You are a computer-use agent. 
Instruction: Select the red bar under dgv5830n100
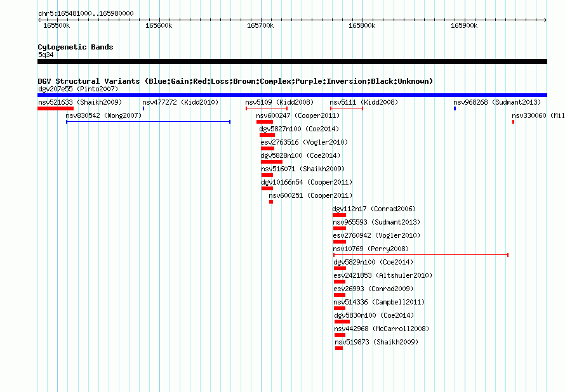point(342,322)
